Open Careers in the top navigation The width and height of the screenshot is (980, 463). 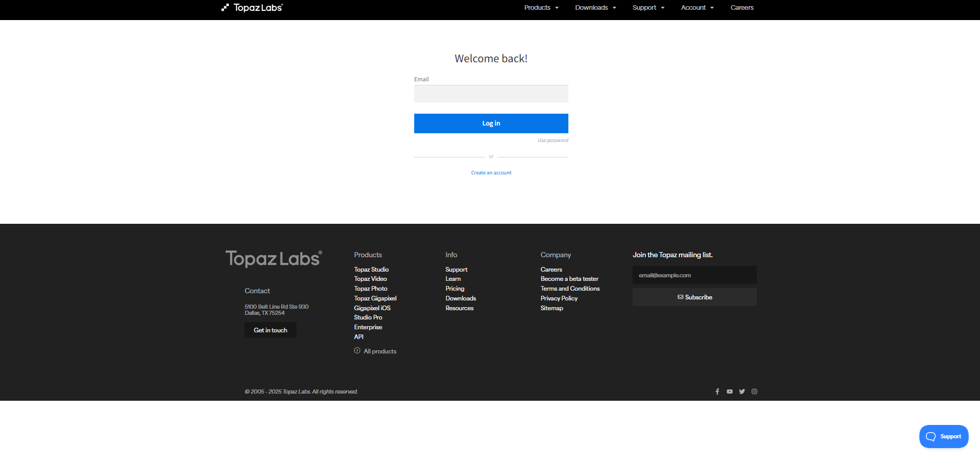742,8
